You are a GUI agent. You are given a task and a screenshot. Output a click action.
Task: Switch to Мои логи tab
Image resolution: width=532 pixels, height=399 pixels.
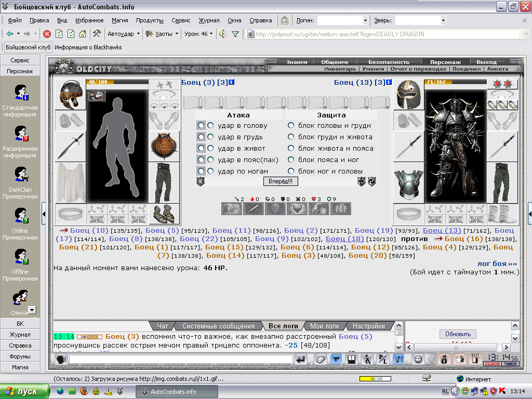[x=324, y=326]
